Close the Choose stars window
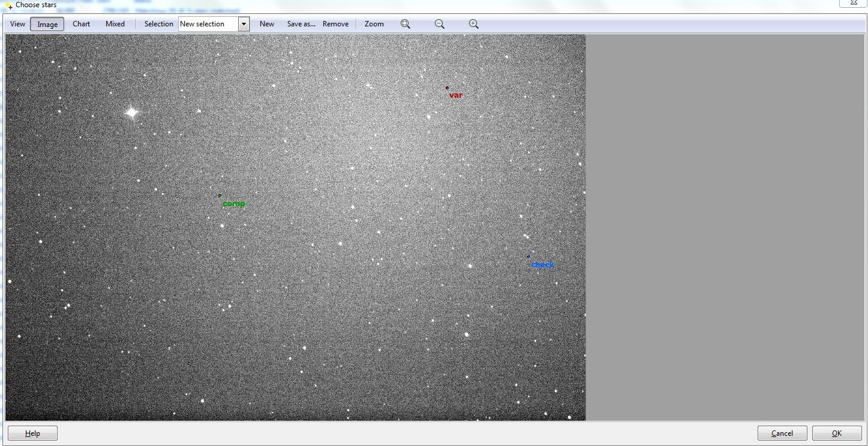This screenshot has width=868, height=446. tap(853, 3)
